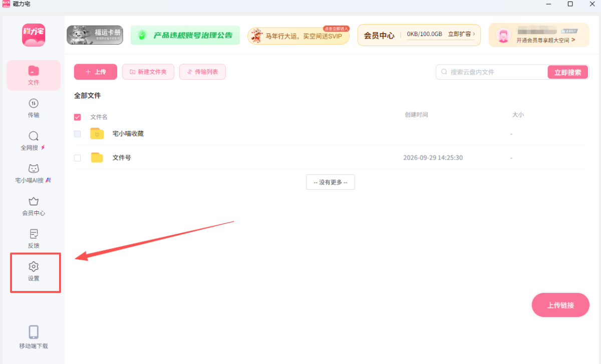Click the 全部文件 breadcrumb
Viewport: 601px width, 364px height.
pyautogui.click(x=88, y=95)
